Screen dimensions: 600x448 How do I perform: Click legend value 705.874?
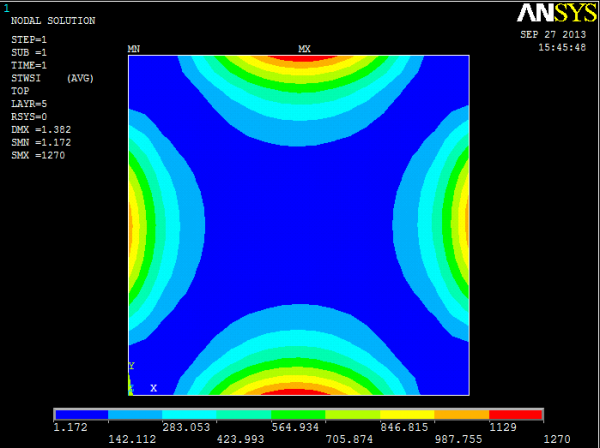[349, 439]
